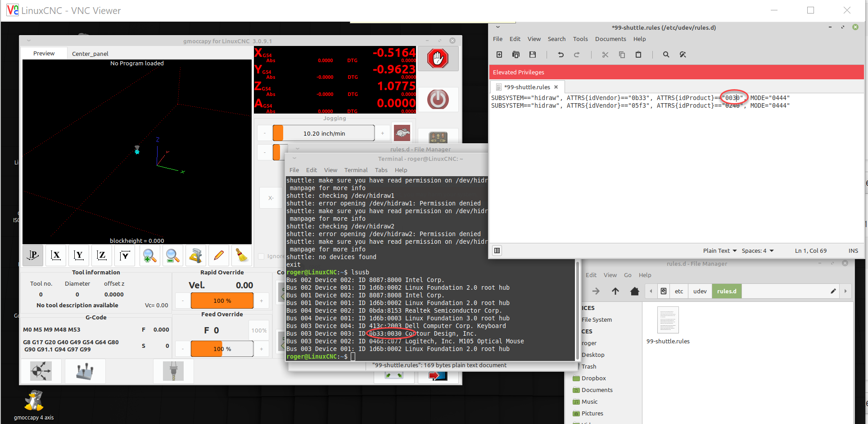Click the udev breadcrumb in File Manager

(x=700, y=291)
